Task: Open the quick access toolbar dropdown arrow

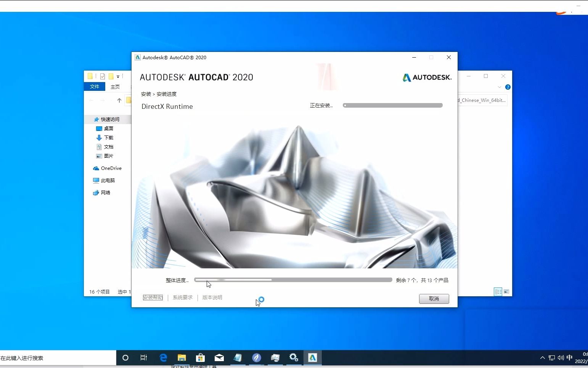Action: (x=118, y=76)
